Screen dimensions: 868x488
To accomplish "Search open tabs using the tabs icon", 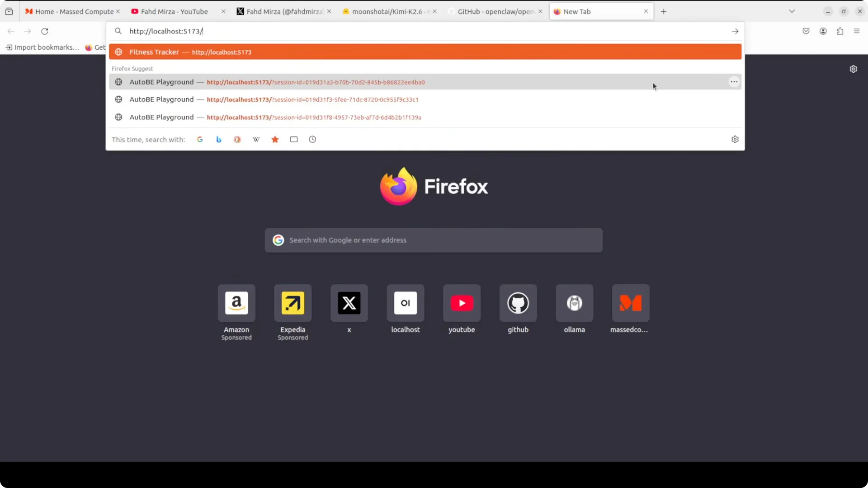I will [294, 139].
